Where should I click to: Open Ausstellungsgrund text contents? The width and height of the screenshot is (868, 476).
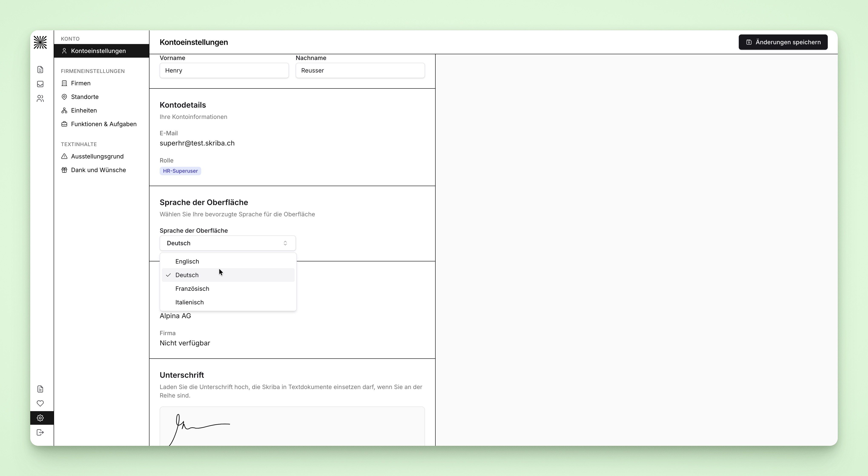pos(101,157)
